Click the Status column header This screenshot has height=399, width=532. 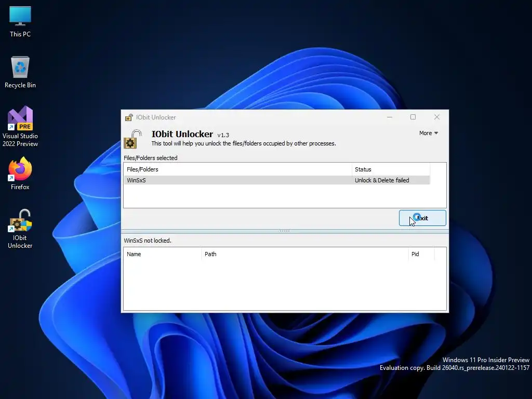[x=391, y=169]
